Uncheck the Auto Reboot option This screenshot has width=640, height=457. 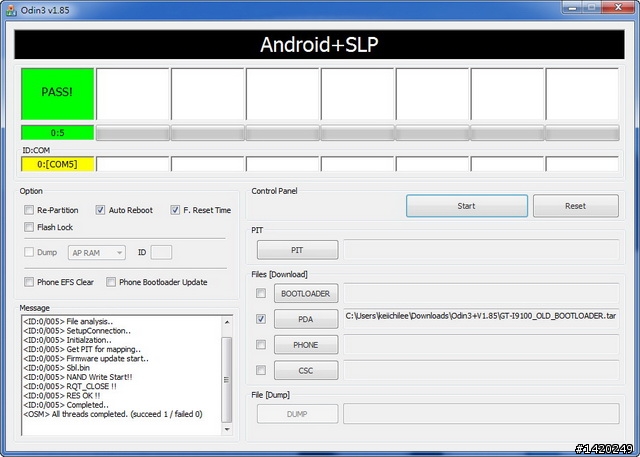click(x=100, y=210)
